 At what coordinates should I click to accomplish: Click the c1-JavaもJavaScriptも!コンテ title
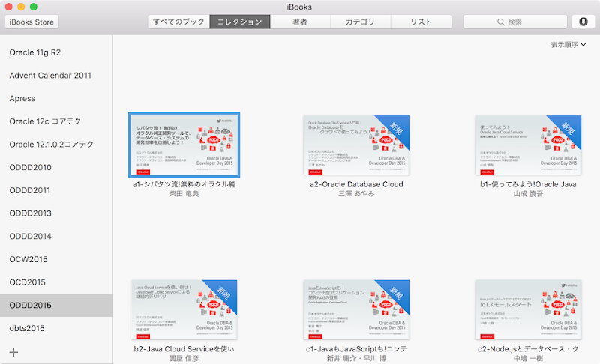(356, 349)
